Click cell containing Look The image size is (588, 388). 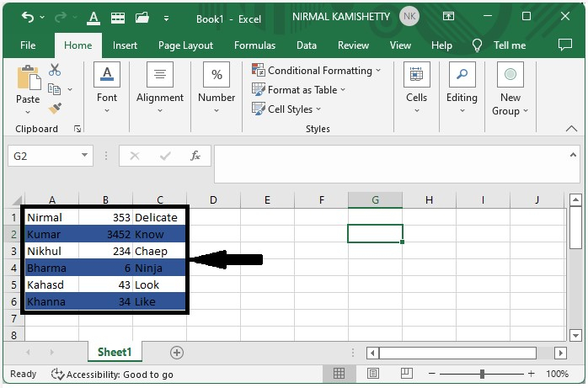[x=159, y=285]
